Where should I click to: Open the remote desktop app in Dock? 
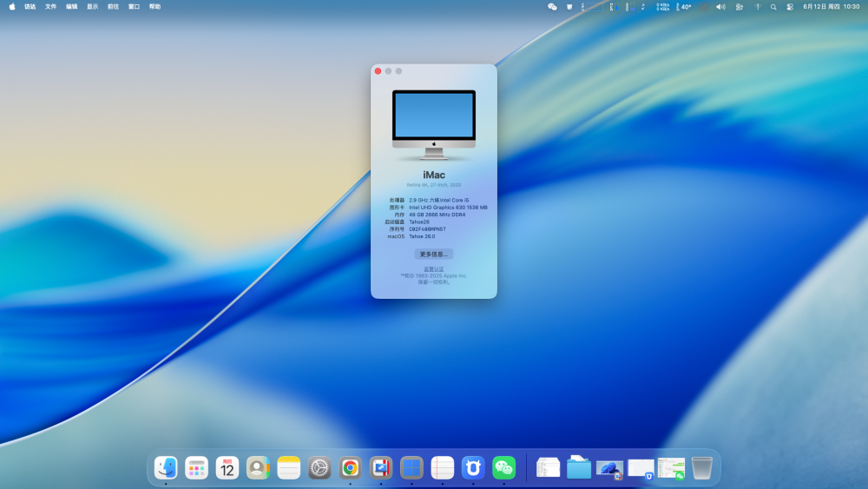[381, 468]
